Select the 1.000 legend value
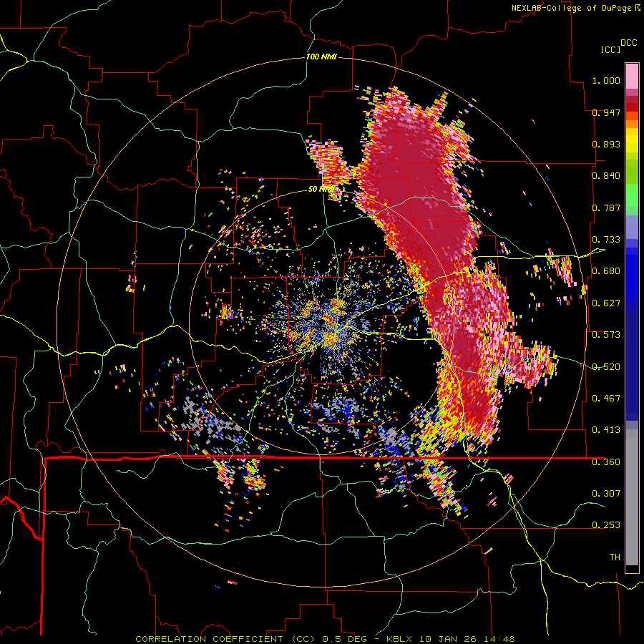 (x=606, y=80)
